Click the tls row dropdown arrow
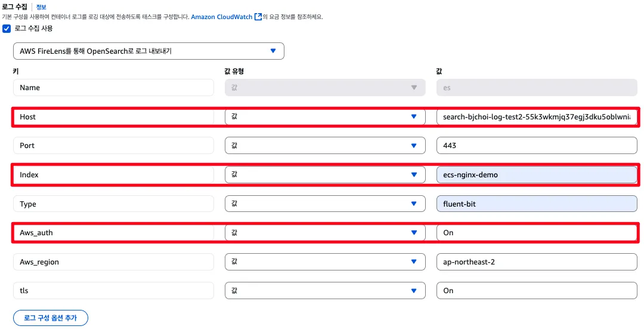Viewport: 644px width, 329px height. coord(414,291)
